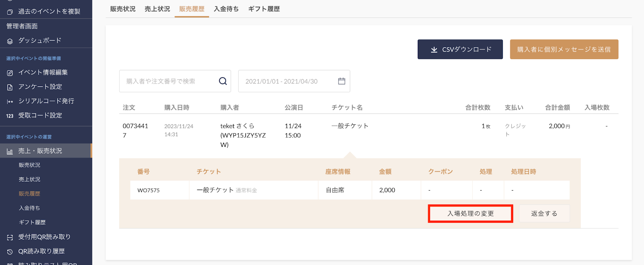Click the チケット名 column header
Viewport: 644px width, 265px height.
[x=347, y=108]
